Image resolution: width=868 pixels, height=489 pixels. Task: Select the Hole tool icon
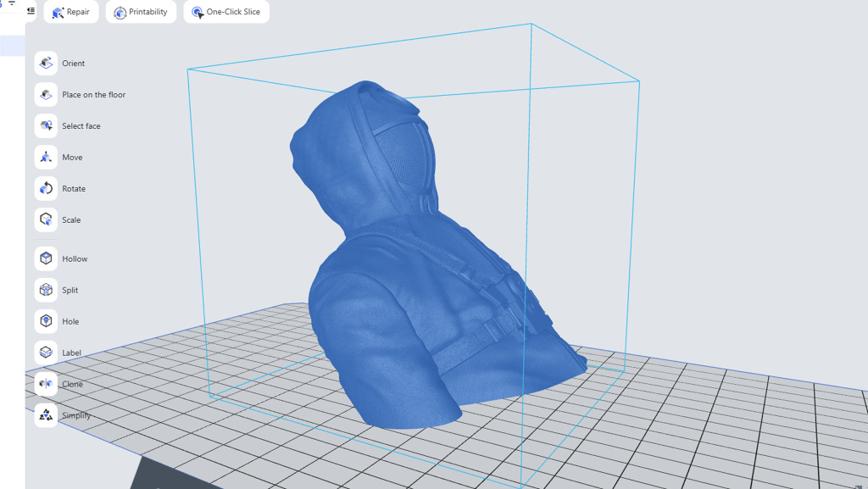[x=46, y=322]
